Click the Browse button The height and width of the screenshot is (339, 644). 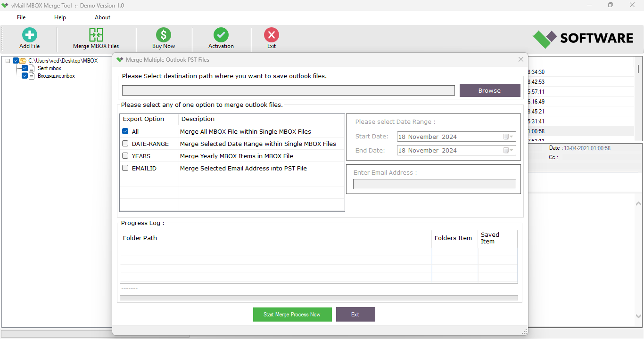(x=490, y=90)
